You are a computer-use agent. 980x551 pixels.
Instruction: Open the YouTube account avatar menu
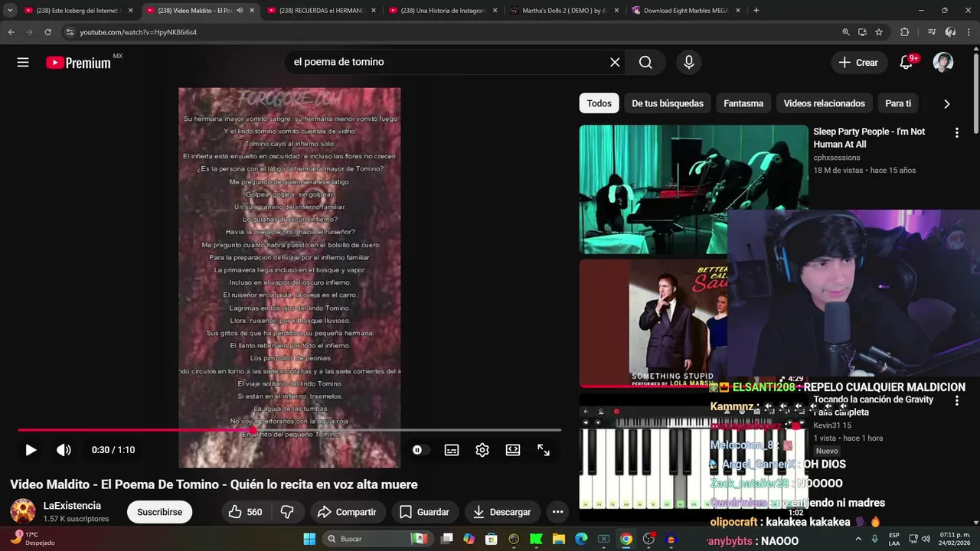(943, 63)
